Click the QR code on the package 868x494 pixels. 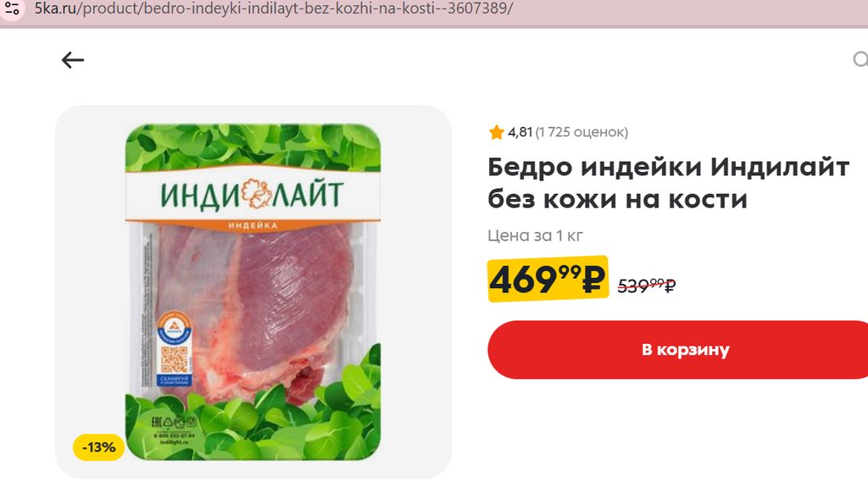pyautogui.click(x=174, y=359)
